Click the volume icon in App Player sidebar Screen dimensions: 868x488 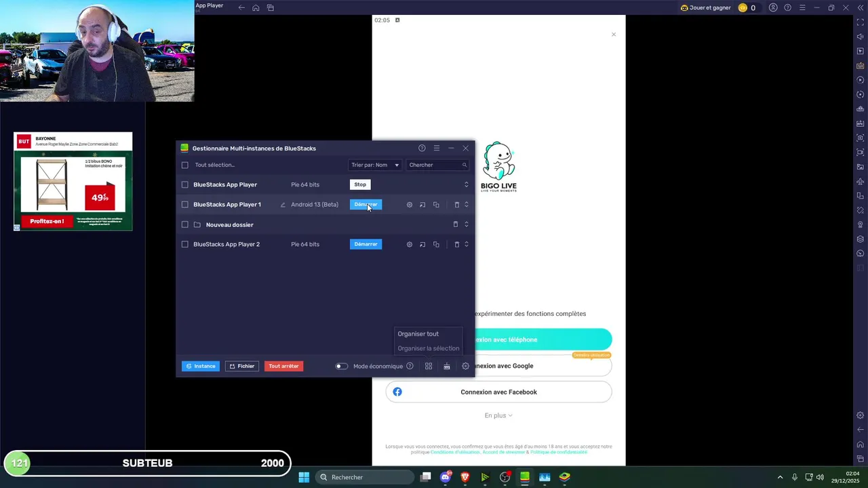tap(861, 37)
